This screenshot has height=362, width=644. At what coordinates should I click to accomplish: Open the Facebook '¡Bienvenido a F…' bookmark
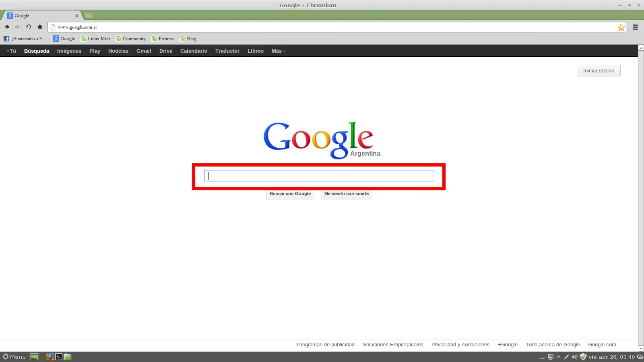point(25,39)
